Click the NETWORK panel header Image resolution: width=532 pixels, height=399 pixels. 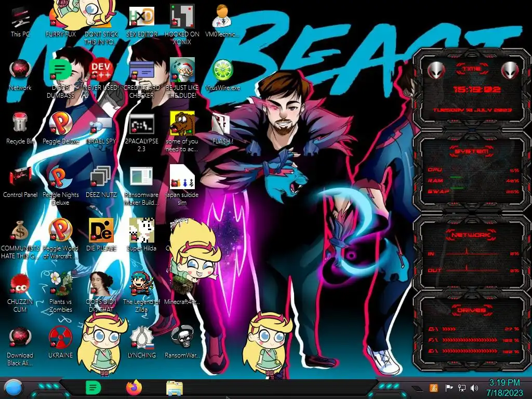[472, 235]
